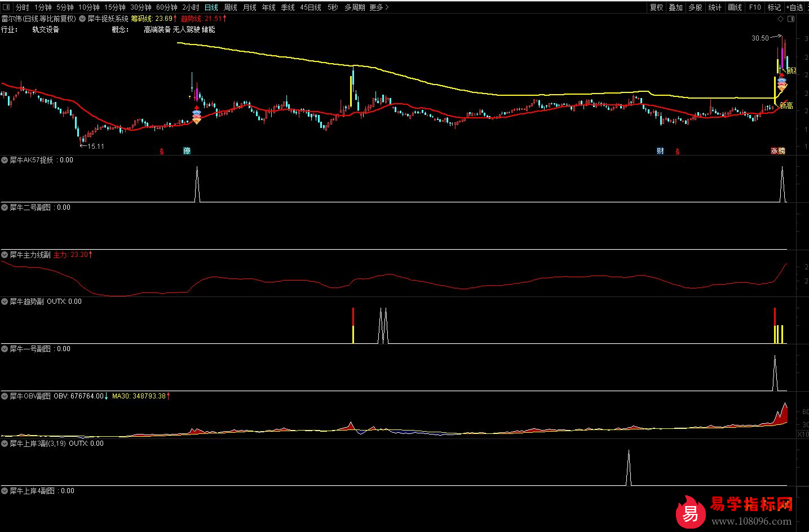The height and width of the screenshot is (532, 809).
Task: Switch to the 5秒 period tab
Action: (333, 7)
